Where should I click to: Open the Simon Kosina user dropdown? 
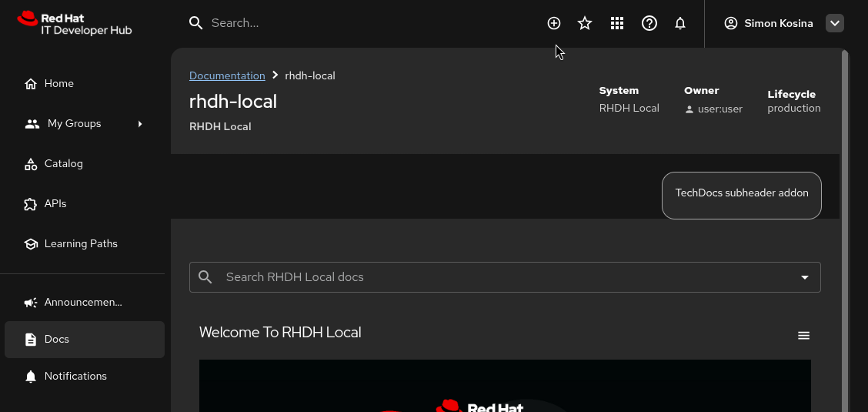coord(835,23)
